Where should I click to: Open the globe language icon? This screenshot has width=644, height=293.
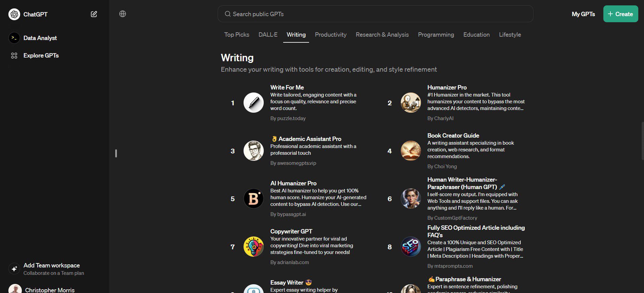[123, 14]
